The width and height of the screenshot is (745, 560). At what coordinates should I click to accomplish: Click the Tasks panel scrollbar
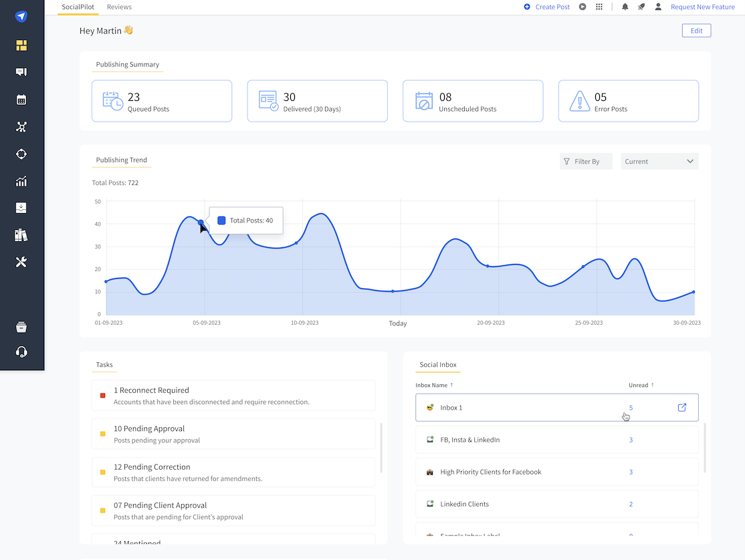click(x=381, y=447)
